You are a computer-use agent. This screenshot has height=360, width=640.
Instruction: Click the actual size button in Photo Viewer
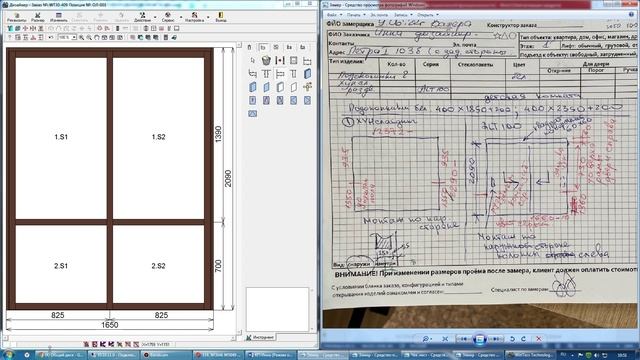(x=445, y=339)
